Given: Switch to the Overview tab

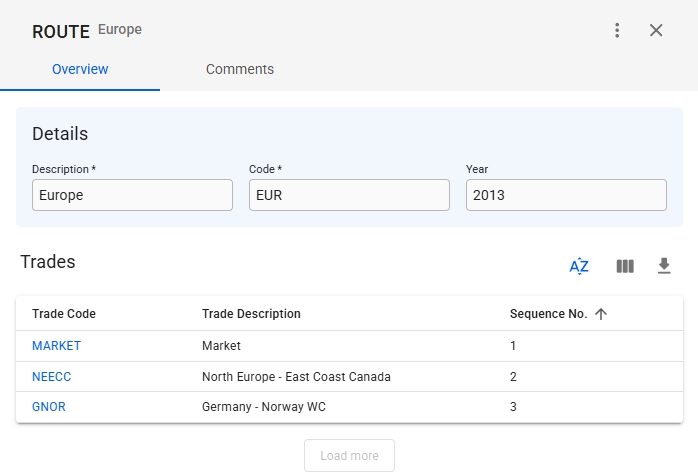Looking at the screenshot, I should pyautogui.click(x=80, y=69).
